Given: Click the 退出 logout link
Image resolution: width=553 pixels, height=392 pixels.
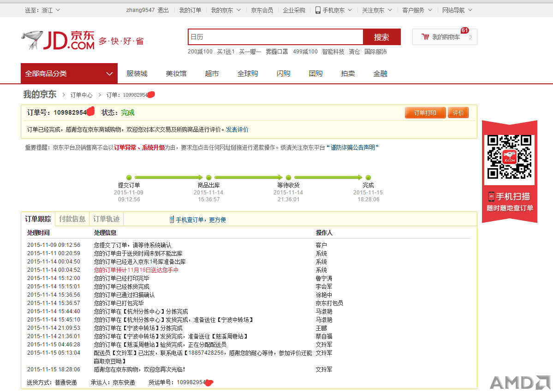Looking at the screenshot, I should (163, 10).
